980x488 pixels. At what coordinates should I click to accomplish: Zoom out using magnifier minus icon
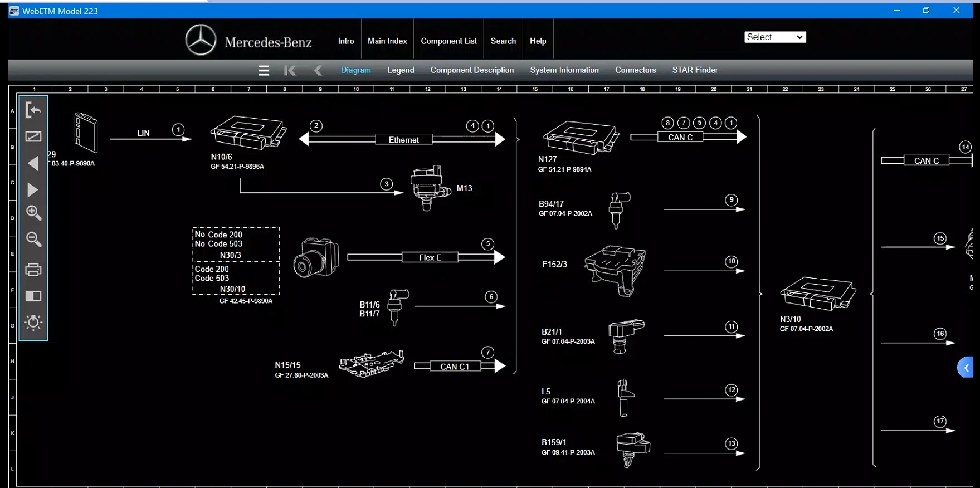[33, 240]
